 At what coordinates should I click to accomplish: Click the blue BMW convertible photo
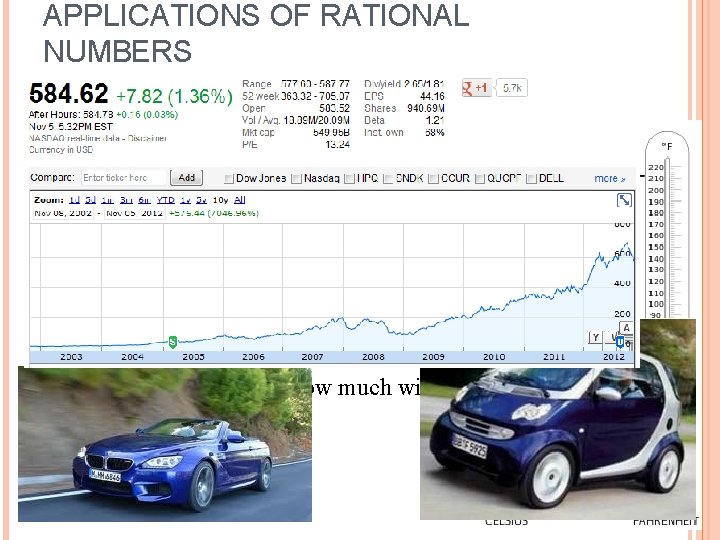tap(165, 444)
